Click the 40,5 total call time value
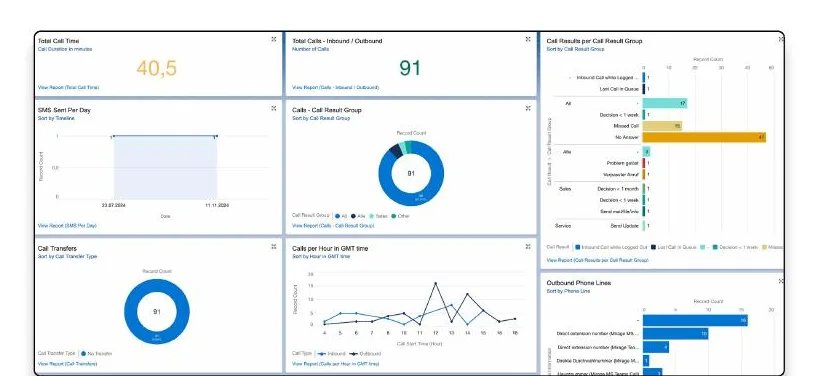Screen dimensions: 817x376 [157, 68]
